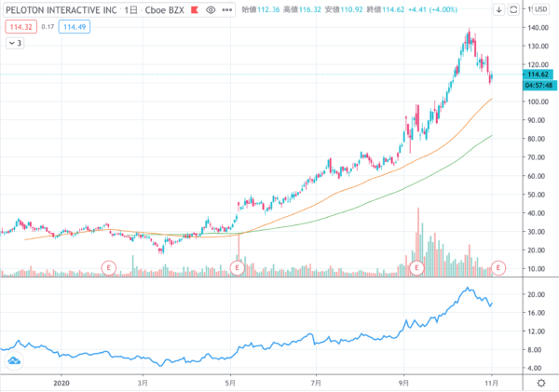Click the 100.00 price axis label
The height and width of the screenshot is (392, 559).
tap(538, 101)
